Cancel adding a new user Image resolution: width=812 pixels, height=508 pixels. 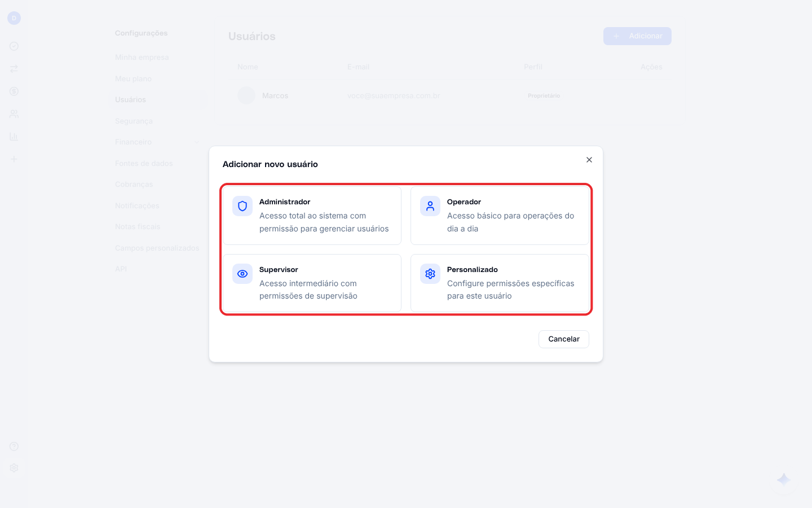coord(564,339)
